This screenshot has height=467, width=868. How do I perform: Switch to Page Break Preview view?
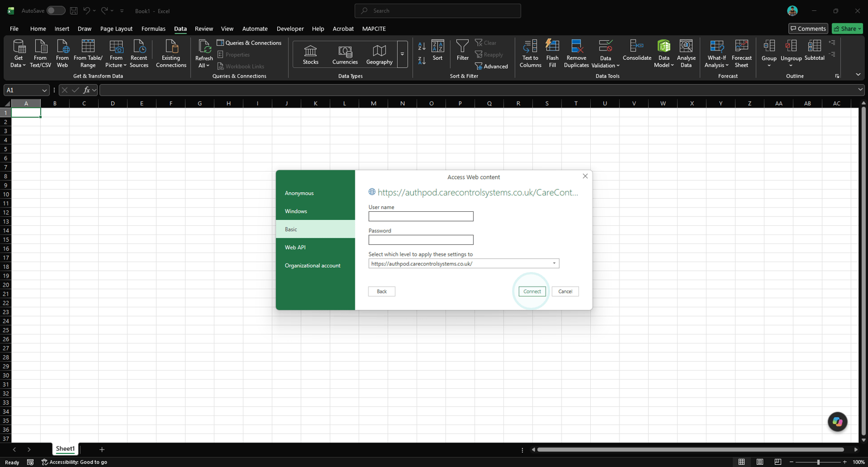(778, 462)
